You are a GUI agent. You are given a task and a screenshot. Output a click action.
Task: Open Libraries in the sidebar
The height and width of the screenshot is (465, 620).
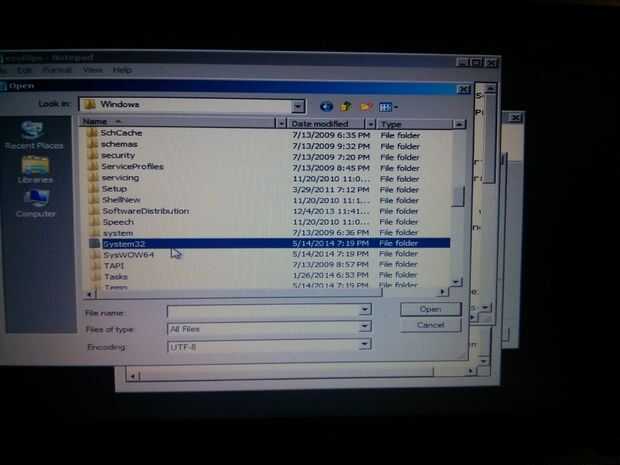point(35,170)
